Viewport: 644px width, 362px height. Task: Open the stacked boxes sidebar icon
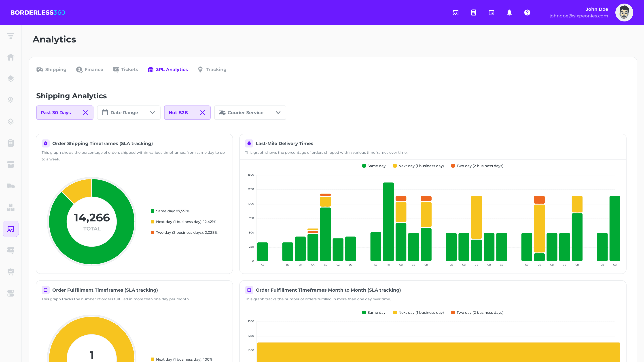pyautogui.click(x=11, y=207)
